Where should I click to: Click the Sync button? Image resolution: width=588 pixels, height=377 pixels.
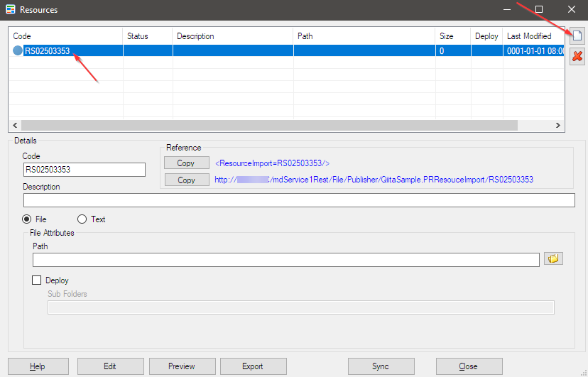pos(381,366)
